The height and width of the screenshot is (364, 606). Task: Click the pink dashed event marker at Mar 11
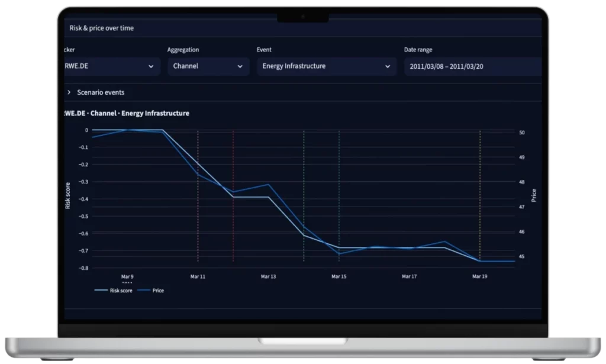[198, 196]
